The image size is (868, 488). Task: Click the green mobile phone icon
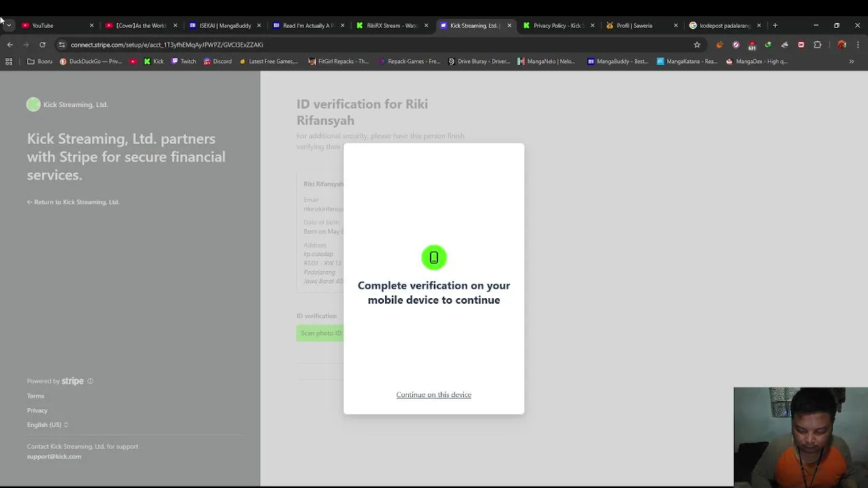point(434,258)
